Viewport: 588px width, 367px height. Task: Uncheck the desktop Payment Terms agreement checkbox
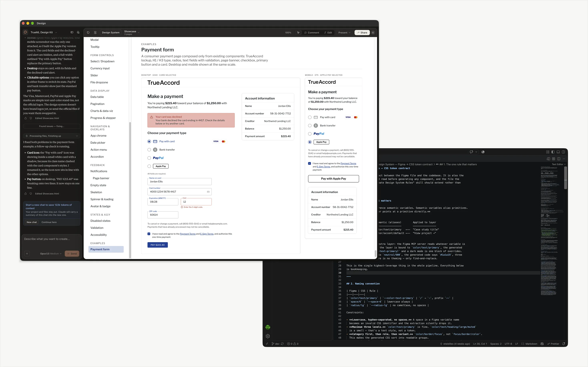click(149, 234)
